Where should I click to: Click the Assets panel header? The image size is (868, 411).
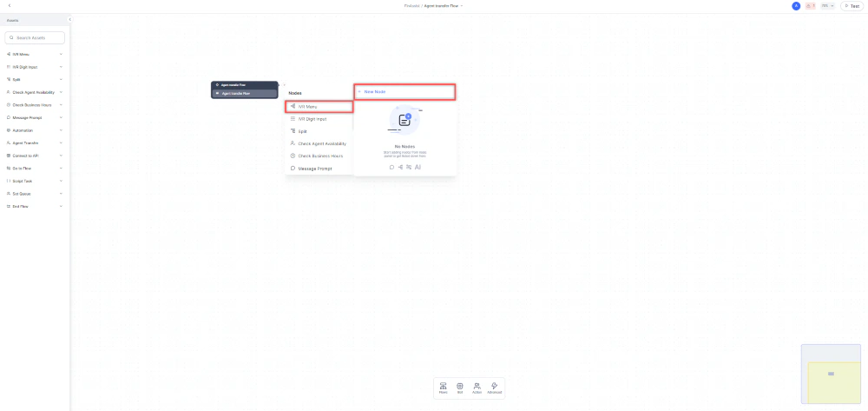point(33,20)
